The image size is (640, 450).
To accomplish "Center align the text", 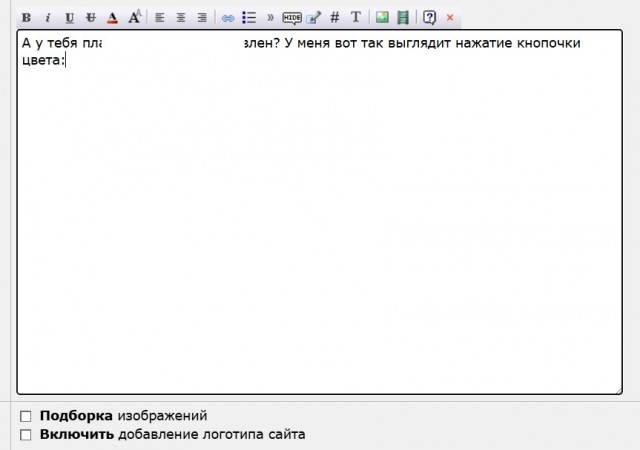I will click(181, 18).
